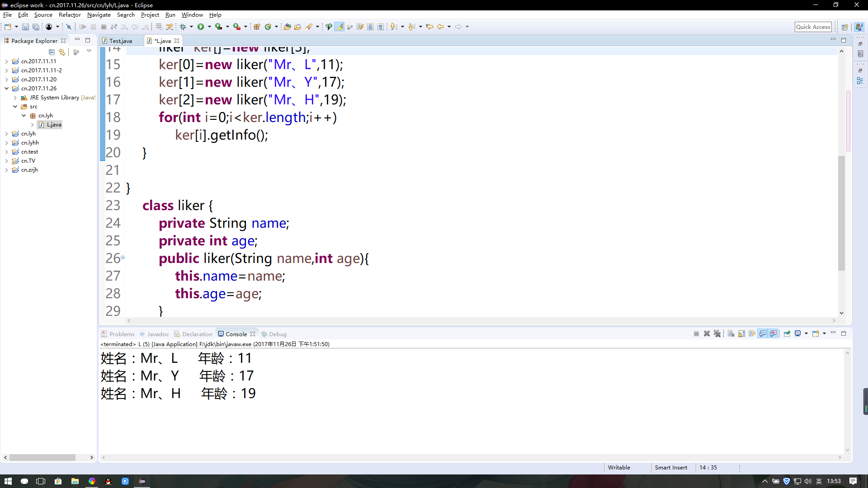This screenshot has height=488, width=868.
Task: Select the cn.lyhh project
Action: click(30, 143)
